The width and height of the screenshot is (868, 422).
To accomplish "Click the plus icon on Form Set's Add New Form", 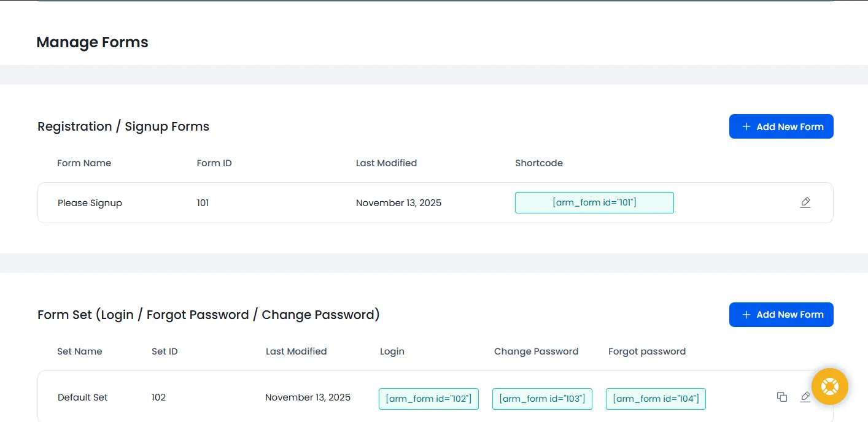I will click(746, 315).
